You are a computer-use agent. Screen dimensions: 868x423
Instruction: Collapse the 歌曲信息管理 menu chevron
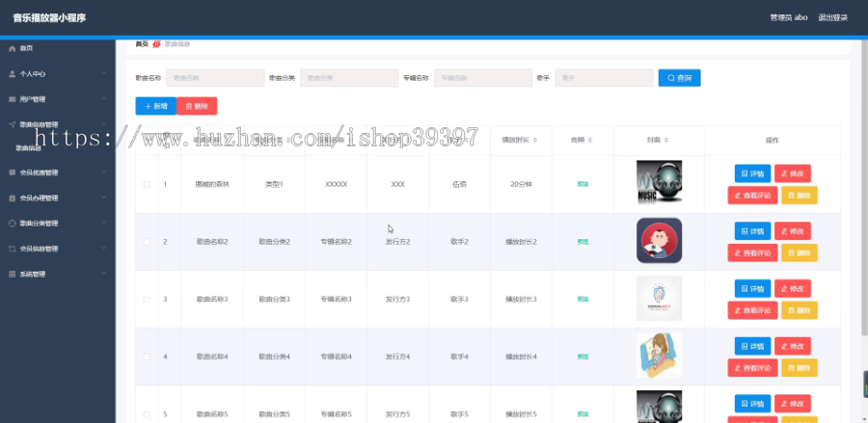click(103, 124)
